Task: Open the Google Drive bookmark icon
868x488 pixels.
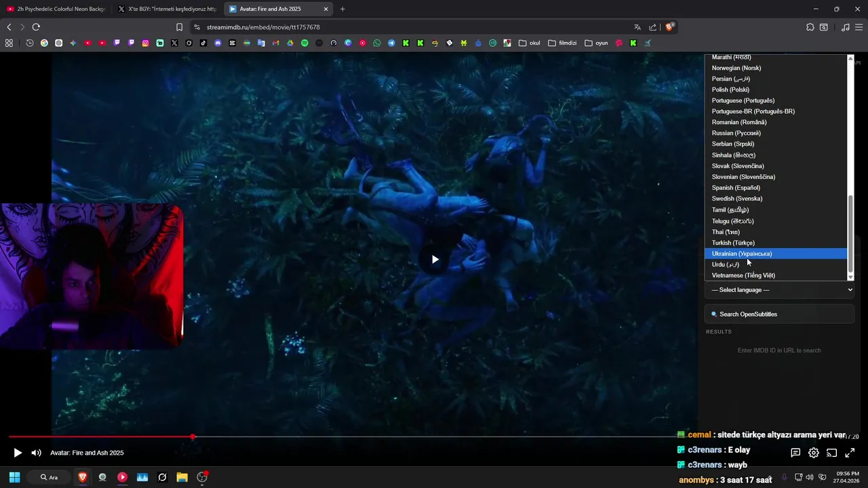Action: click(290, 43)
